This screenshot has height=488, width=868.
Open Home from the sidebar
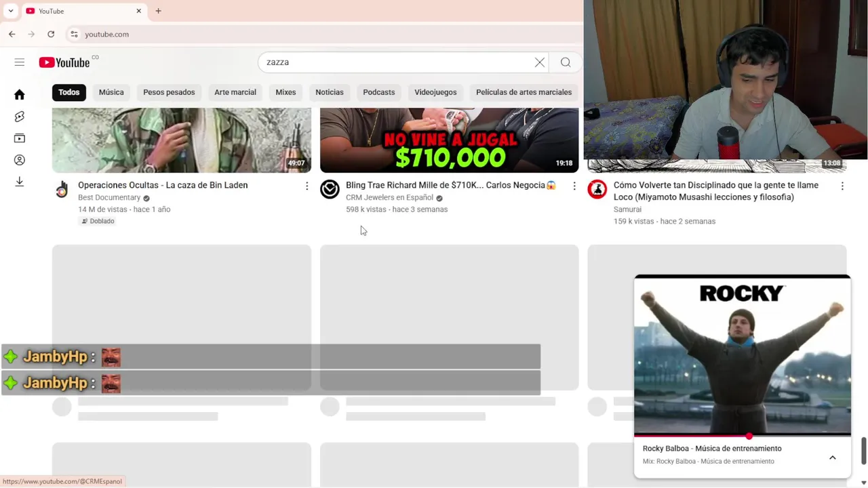click(20, 95)
